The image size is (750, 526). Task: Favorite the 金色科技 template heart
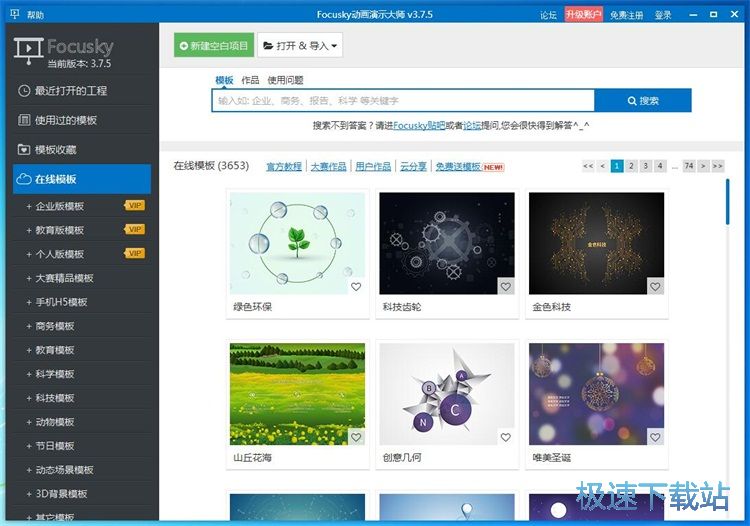(655, 287)
